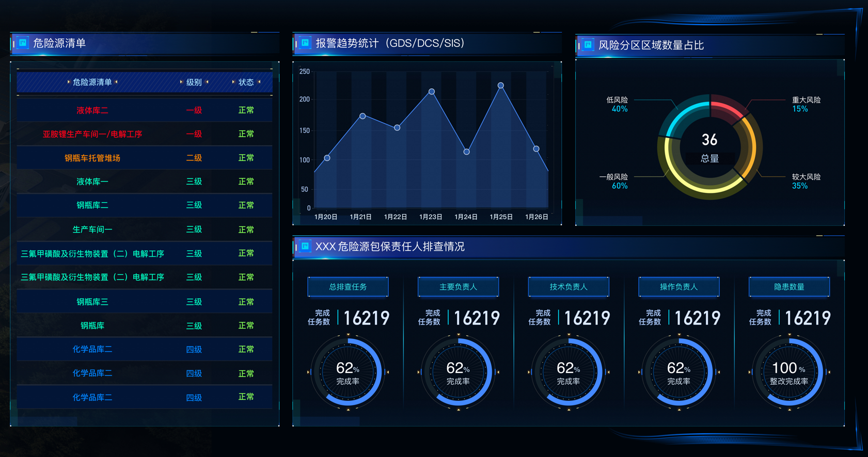The image size is (868, 457).
Task: Click 正常 status of 钢瓶库三
Action: pyautogui.click(x=246, y=302)
